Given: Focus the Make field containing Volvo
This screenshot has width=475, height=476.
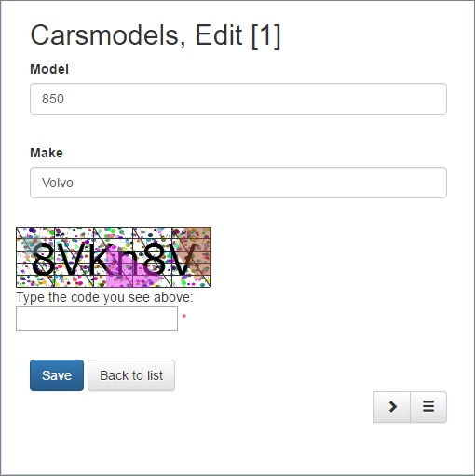Looking at the screenshot, I should point(238,183).
